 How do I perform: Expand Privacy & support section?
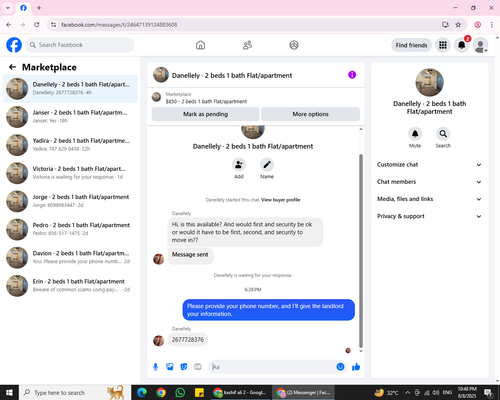point(429,216)
